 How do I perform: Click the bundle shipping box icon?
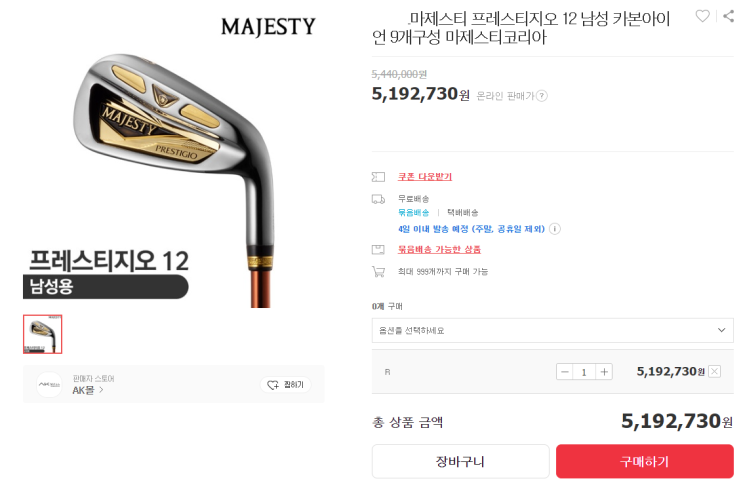click(x=378, y=249)
